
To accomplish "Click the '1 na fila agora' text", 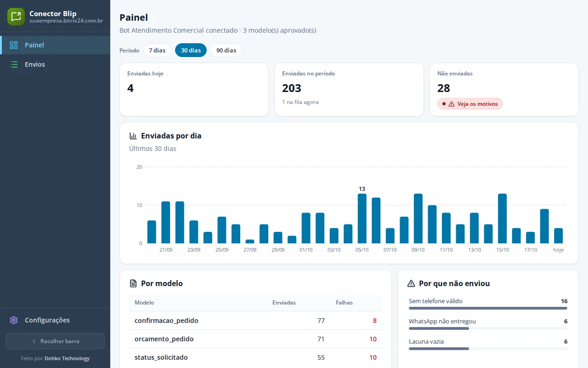I will [300, 102].
